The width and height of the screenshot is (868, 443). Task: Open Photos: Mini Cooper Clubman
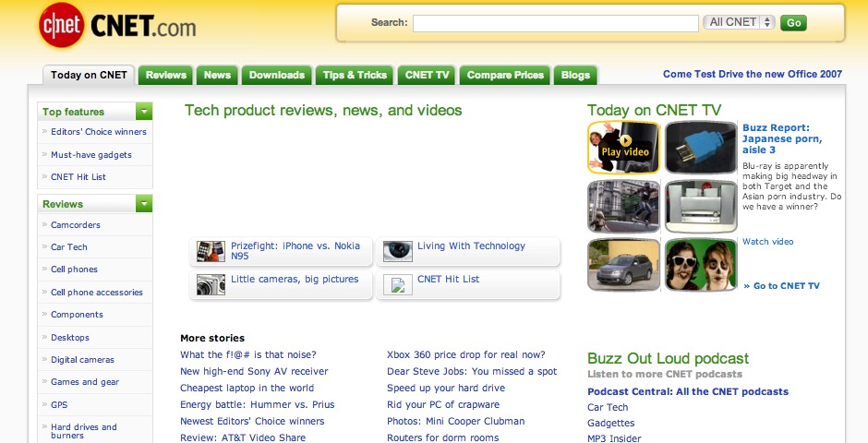455,422
